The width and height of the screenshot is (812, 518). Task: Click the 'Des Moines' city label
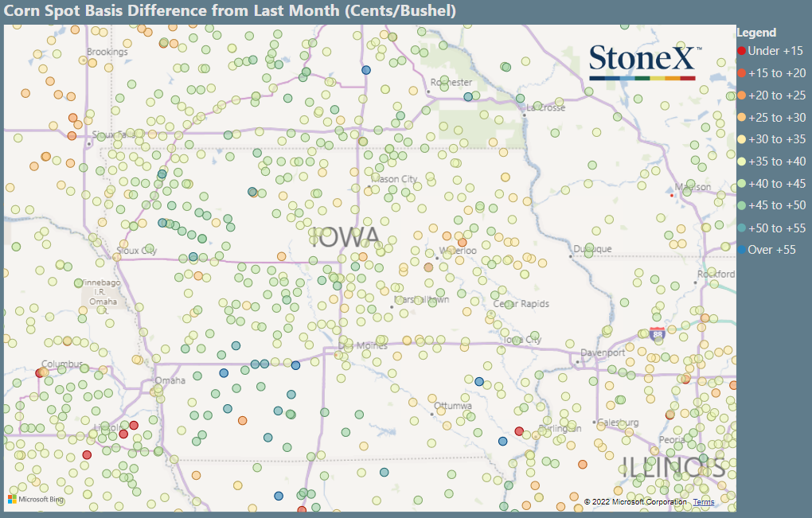[x=362, y=345]
